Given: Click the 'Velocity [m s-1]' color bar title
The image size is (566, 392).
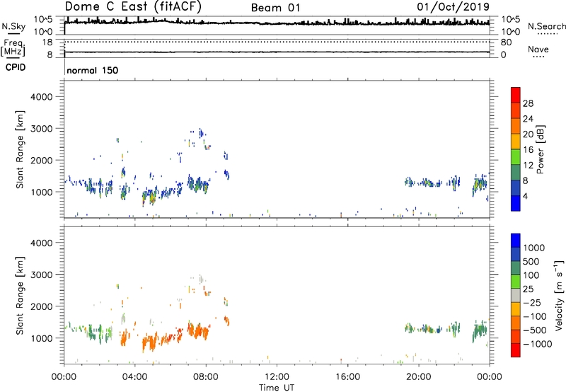Looking at the screenshot, I should (559, 295).
